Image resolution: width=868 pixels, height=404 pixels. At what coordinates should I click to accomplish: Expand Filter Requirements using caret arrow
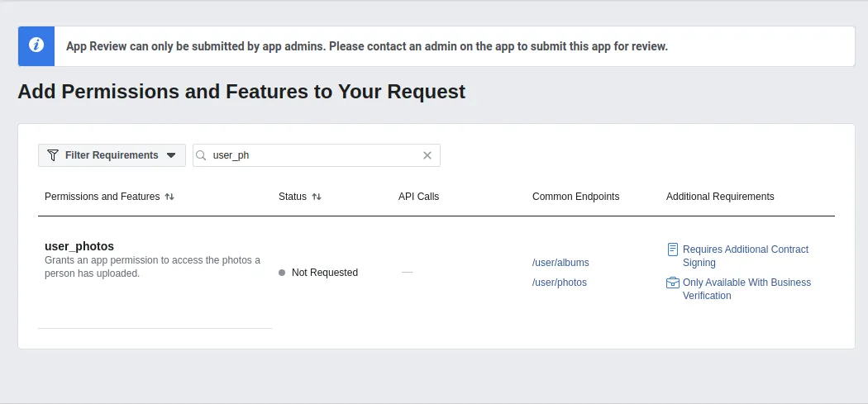171,155
